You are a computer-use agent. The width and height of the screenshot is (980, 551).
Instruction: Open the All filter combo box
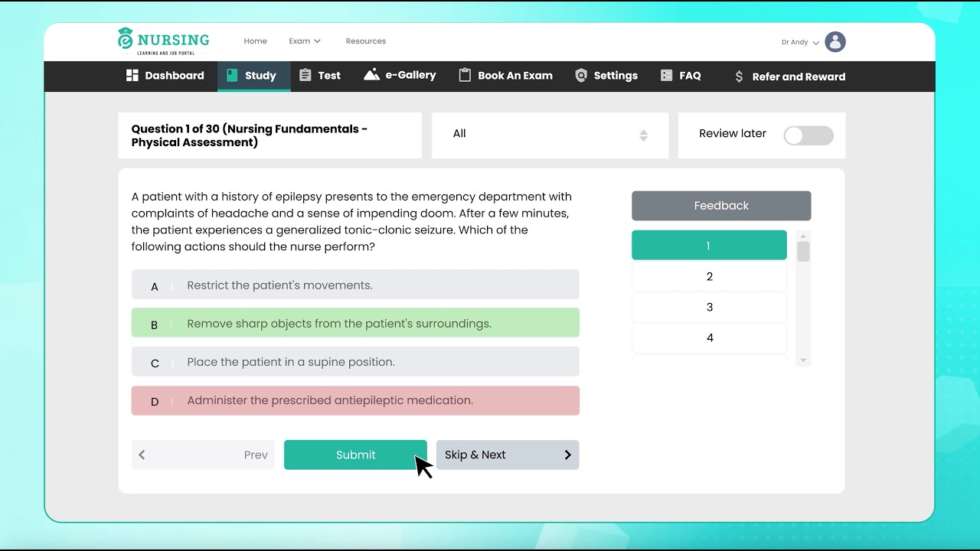(550, 135)
